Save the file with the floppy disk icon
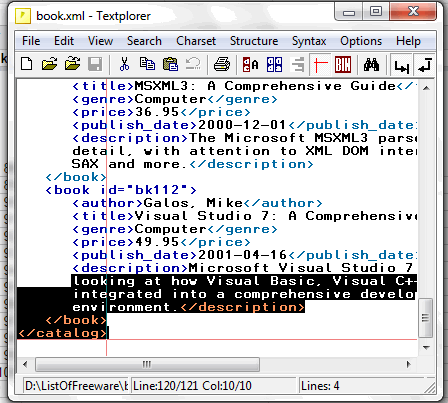This screenshot has height=403, width=448. click(x=95, y=64)
